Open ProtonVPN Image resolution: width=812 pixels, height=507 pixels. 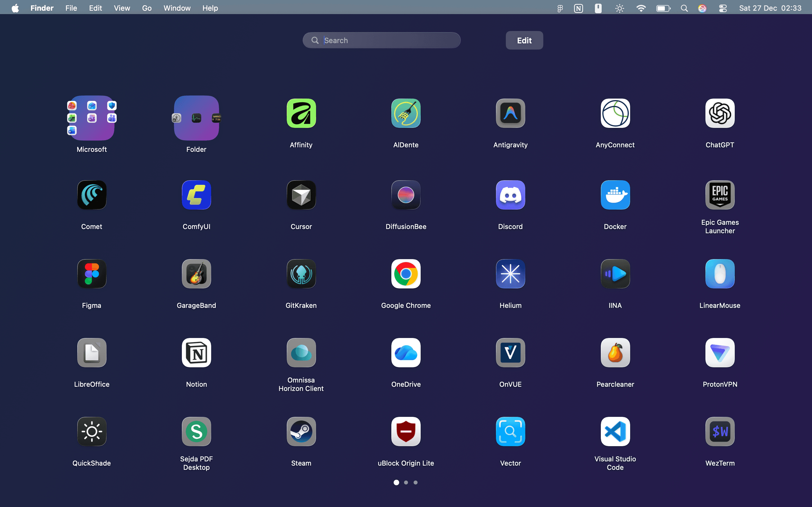[720, 353]
